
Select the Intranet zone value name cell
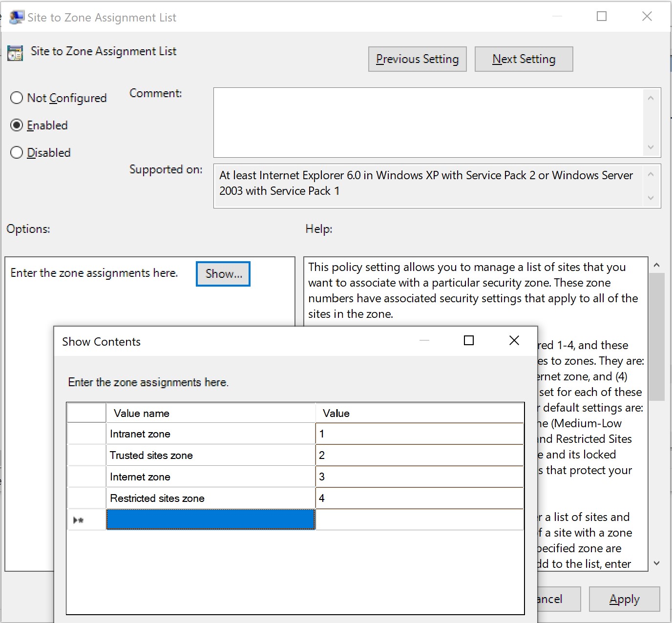point(210,434)
